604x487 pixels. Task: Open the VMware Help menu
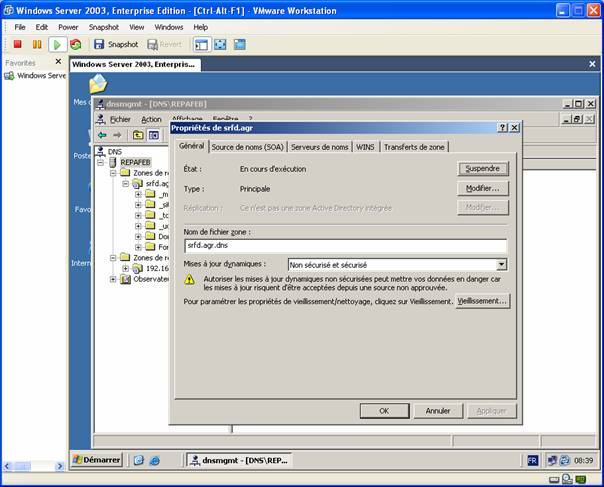click(200, 27)
